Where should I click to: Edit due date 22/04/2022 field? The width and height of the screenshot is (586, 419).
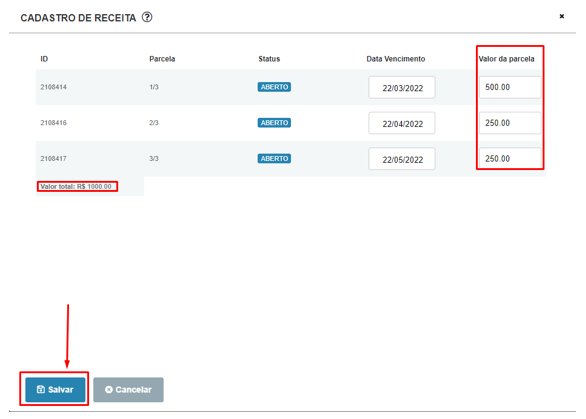coord(402,123)
